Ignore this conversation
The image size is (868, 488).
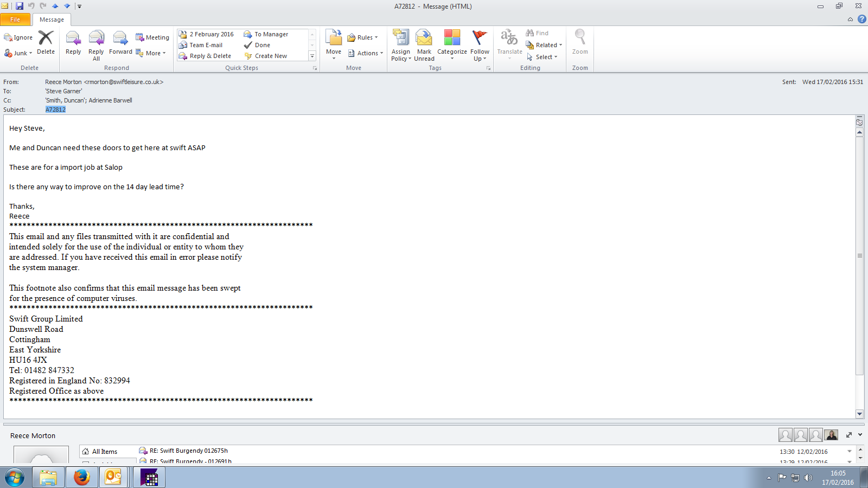[18, 37]
